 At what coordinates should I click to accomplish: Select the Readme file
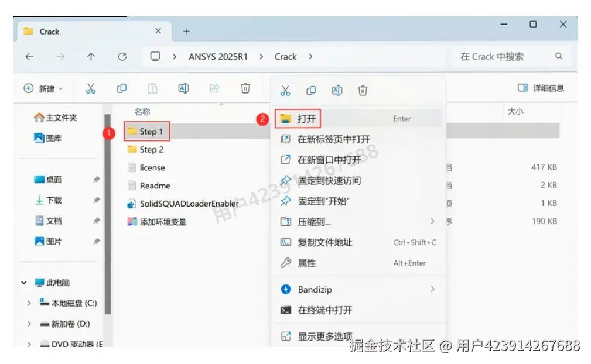pyautogui.click(x=149, y=186)
